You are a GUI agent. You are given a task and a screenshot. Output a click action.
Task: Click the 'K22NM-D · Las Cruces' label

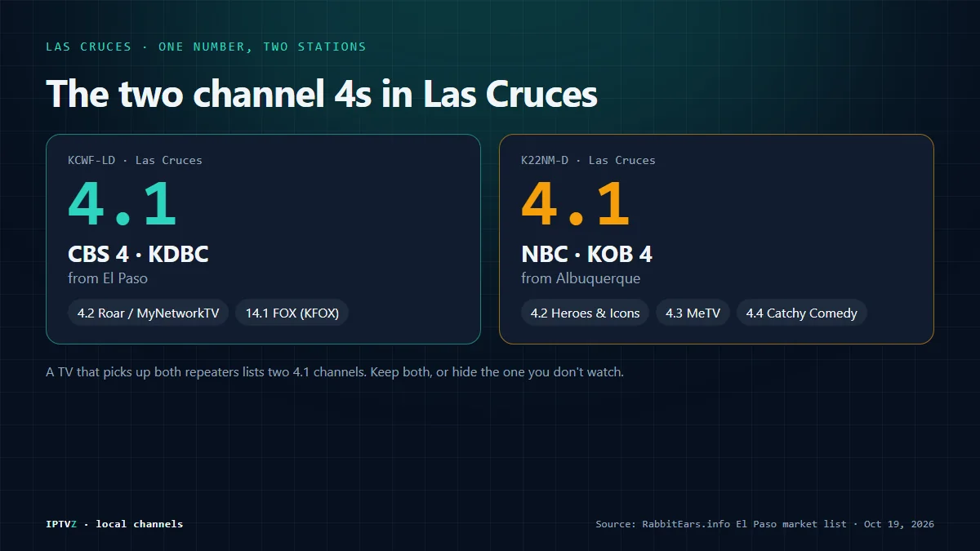tap(588, 160)
